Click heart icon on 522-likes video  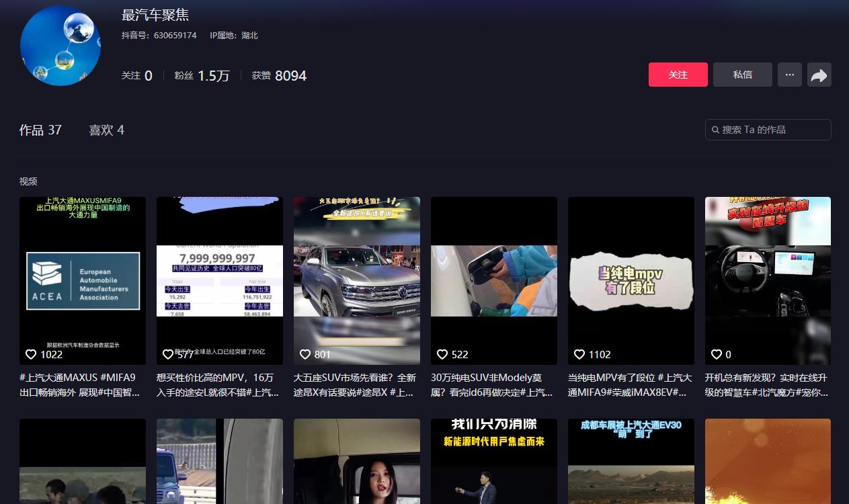pos(442,354)
